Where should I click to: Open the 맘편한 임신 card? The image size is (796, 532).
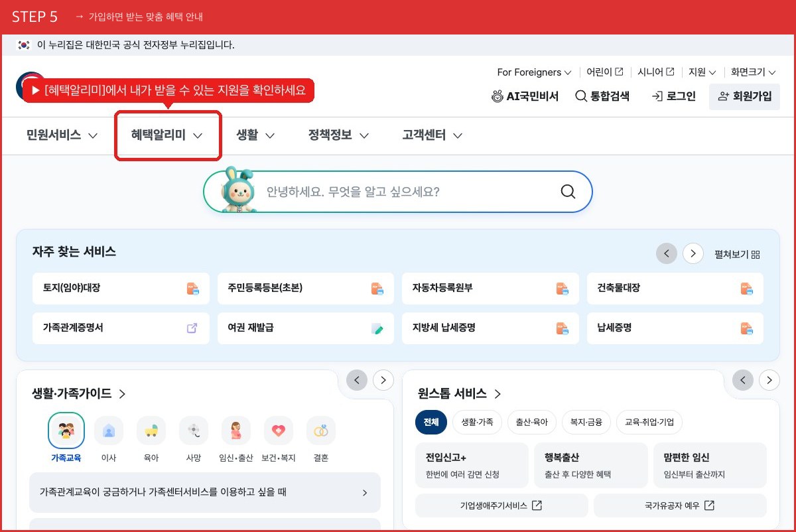[710, 466]
